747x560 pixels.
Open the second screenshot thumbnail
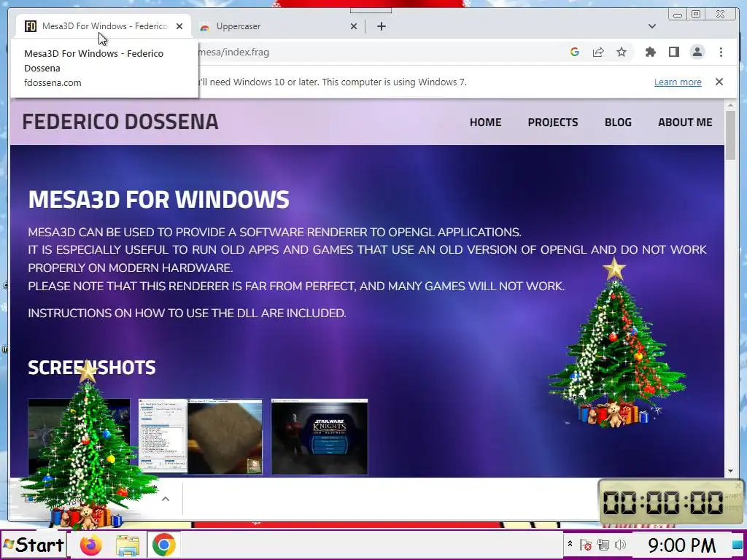(x=200, y=437)
